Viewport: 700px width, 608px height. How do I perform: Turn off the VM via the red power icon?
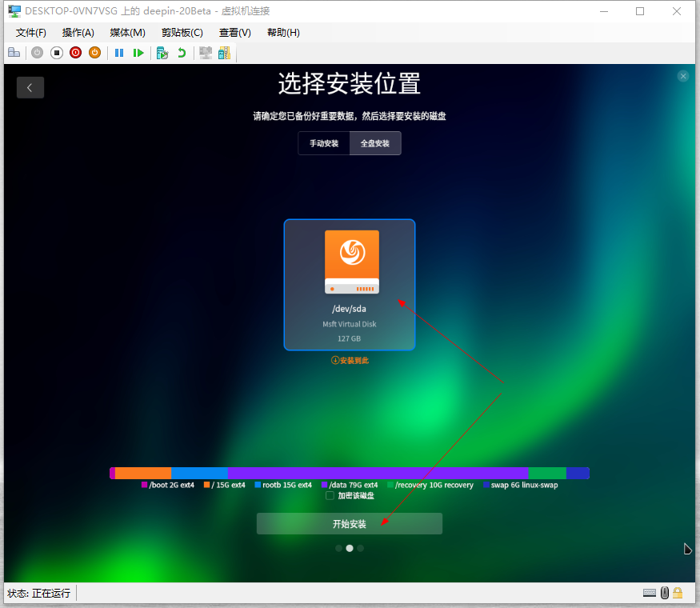point(75,52)
